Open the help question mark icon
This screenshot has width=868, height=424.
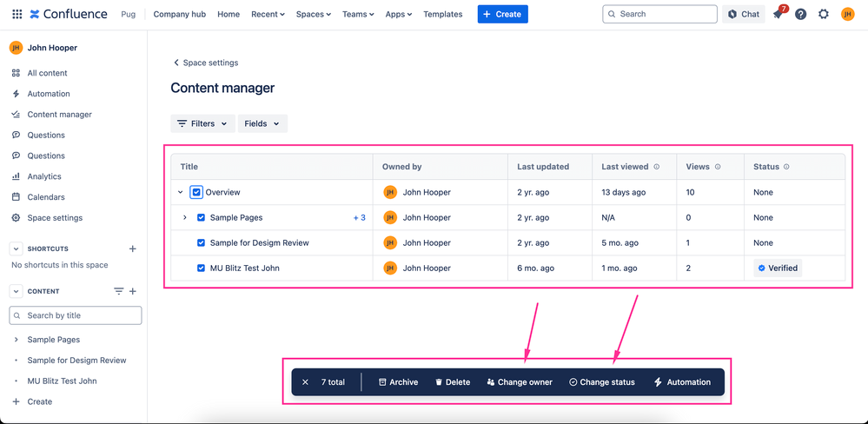800,15
